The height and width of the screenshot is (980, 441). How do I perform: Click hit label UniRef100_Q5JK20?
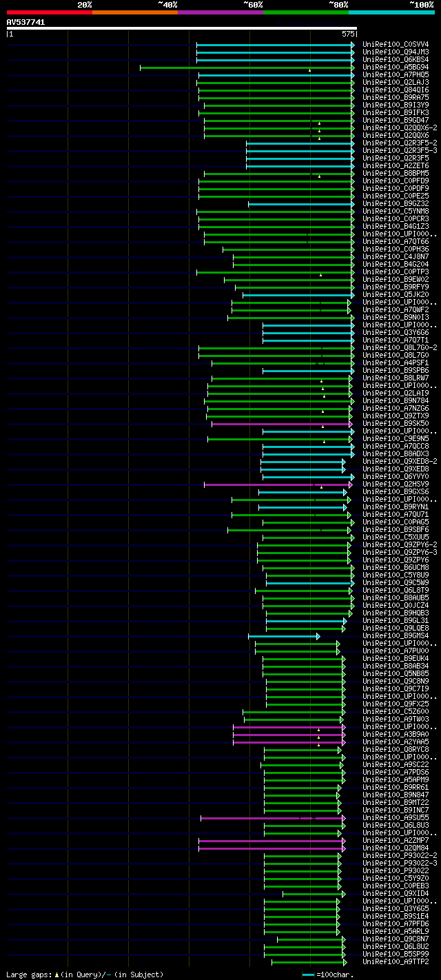(397, 294)
